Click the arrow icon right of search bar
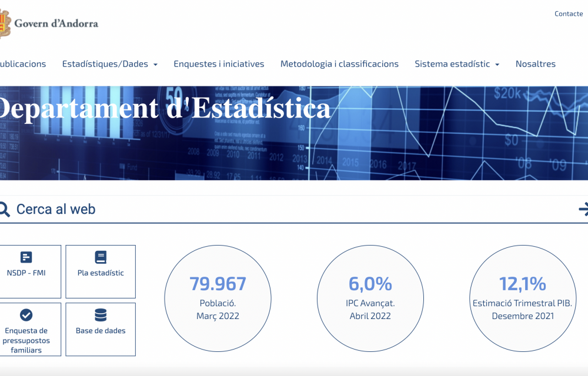The height and width of the screenshot is (376, 588). (x=583, y=209)
